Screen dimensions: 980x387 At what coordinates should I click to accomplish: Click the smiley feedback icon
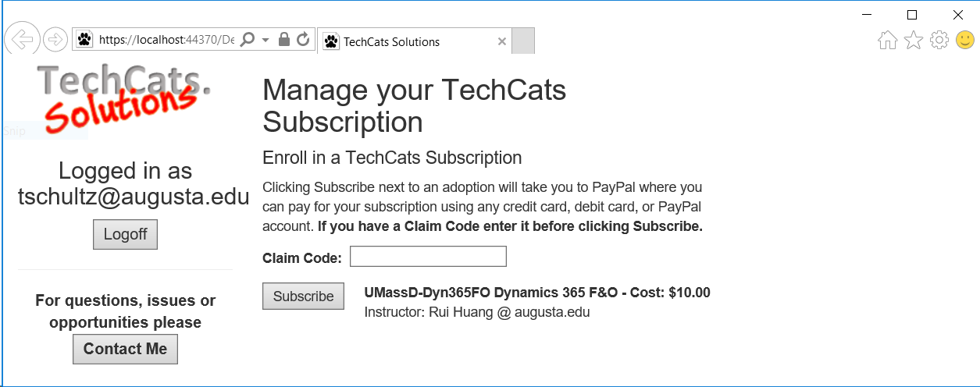pos(965,40)
